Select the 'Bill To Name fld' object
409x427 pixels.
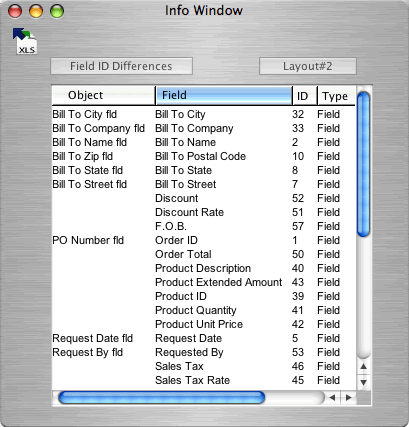click(90, 142)
